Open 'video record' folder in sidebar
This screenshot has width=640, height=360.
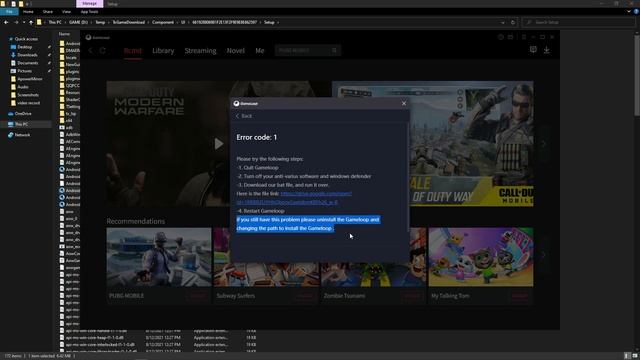coord(28,103)
